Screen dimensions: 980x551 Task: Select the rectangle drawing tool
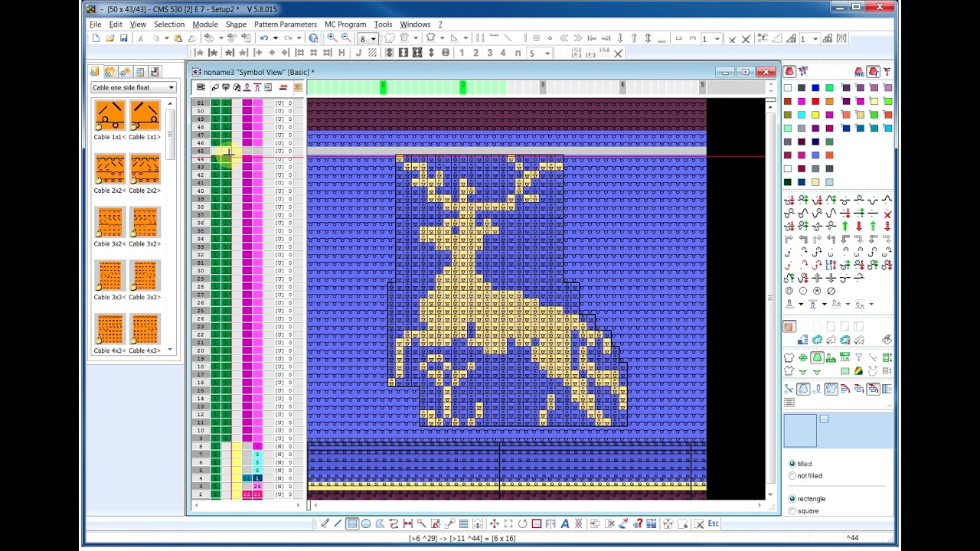tap(352, 523)
